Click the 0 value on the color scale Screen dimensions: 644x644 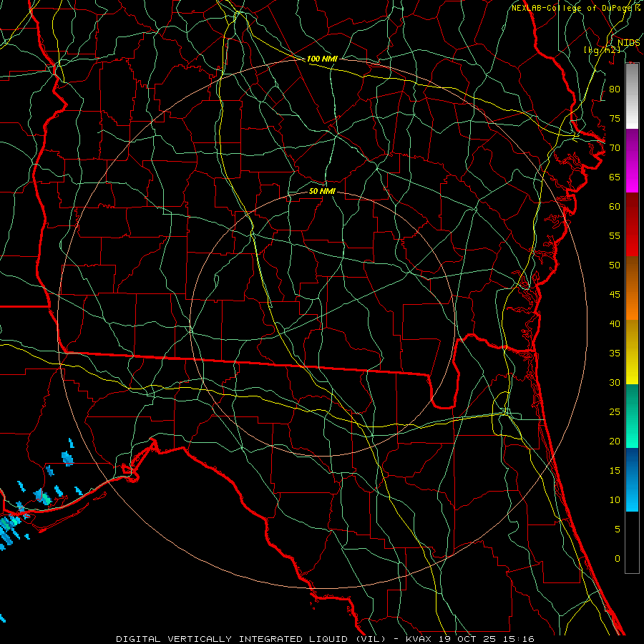pyautogui.click(x=618, y=559)
